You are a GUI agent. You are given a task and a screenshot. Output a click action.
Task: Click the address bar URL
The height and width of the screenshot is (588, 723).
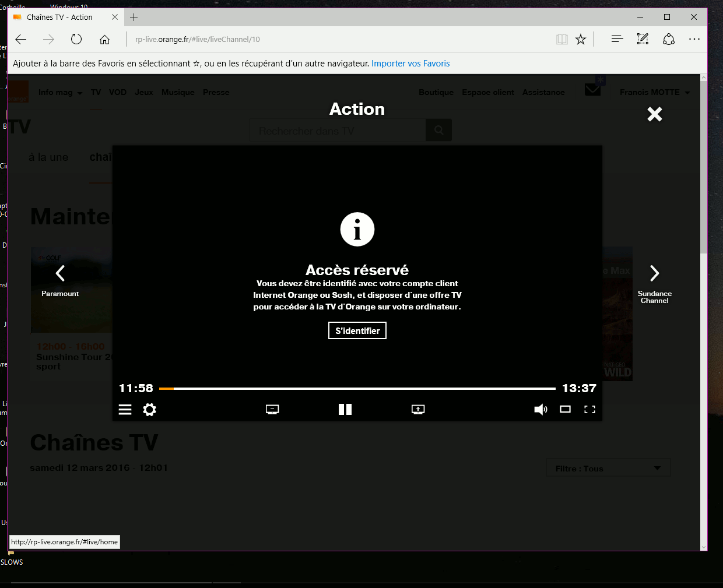[198, 39]
